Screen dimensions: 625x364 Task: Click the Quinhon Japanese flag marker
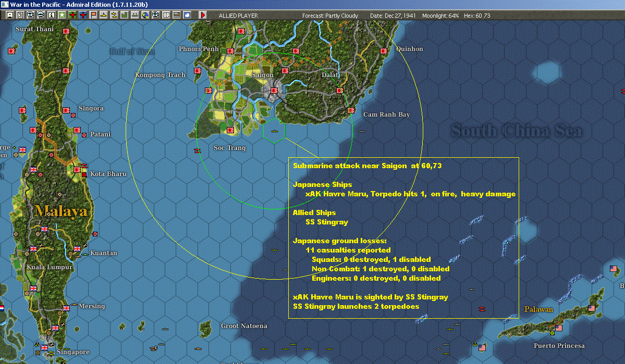click(x=384, y=51)
